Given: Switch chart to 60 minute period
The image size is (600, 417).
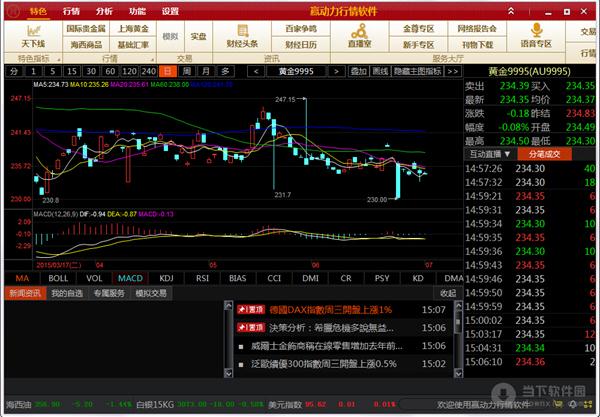Looking at the screenshot, I should coord(110,71).
